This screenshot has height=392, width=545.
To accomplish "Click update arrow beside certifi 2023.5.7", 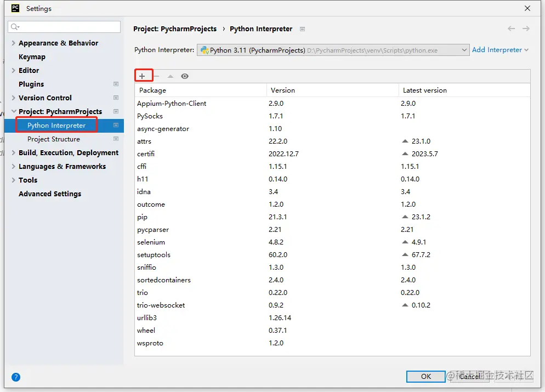I will (x=405, y=154).
